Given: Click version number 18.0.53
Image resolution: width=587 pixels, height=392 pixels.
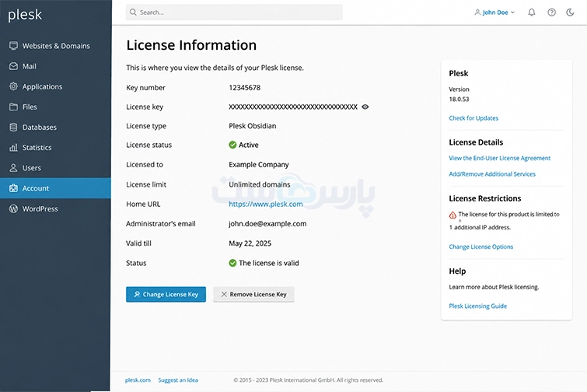Looking at the screenshot, I should [x=459, y=100].
